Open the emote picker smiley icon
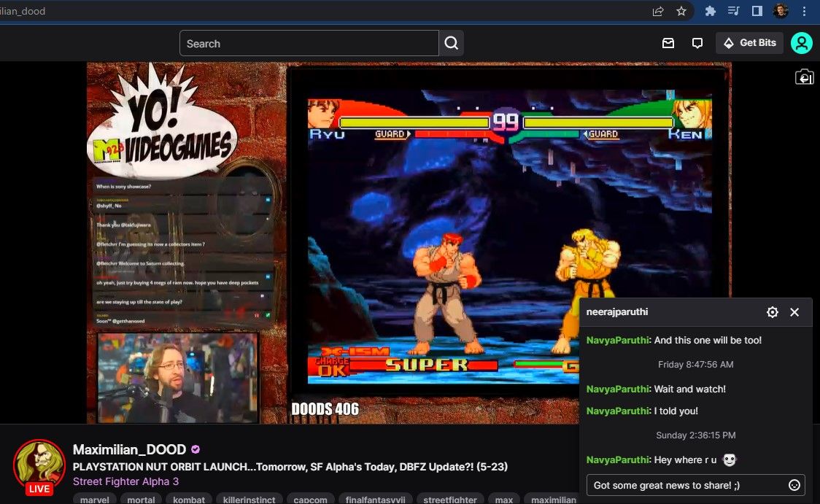The width and height of the screenshot is (820, 504). (x=794, y=485)
